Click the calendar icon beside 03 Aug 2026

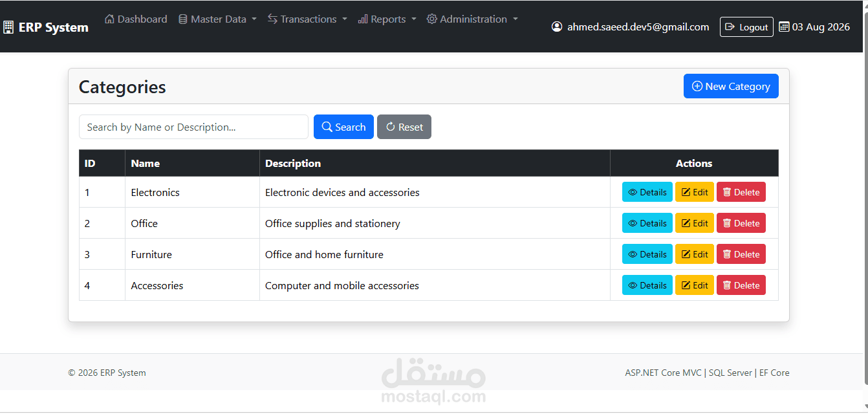tap(784, 27)
